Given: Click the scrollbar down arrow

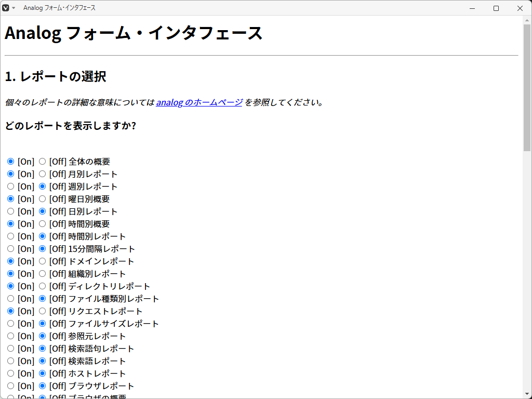Looking at the screenshot, I should [x=527, y=395].
